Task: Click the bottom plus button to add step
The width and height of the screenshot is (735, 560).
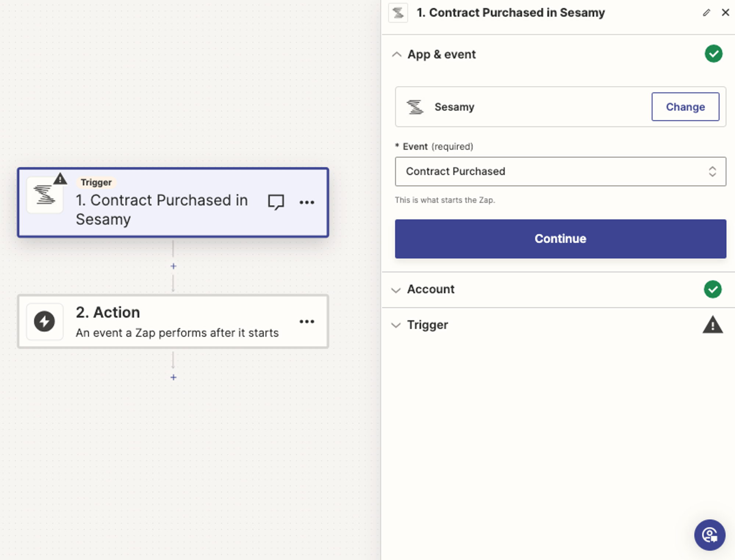Action: tap(173, 376)
